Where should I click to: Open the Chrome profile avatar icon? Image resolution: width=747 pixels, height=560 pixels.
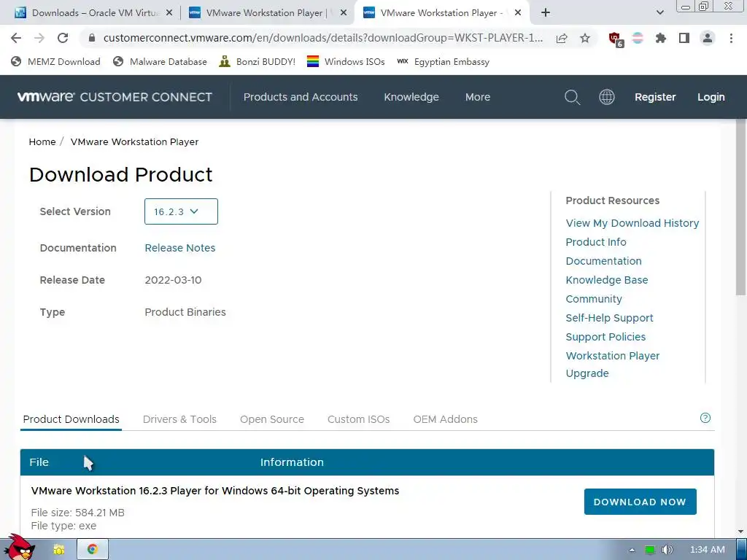708,38
